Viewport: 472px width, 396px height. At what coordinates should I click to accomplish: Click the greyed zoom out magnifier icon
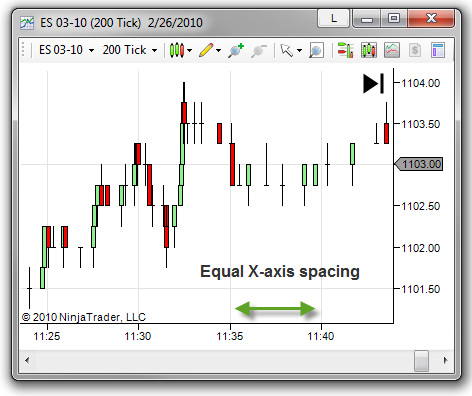click(x=259, y=51)
